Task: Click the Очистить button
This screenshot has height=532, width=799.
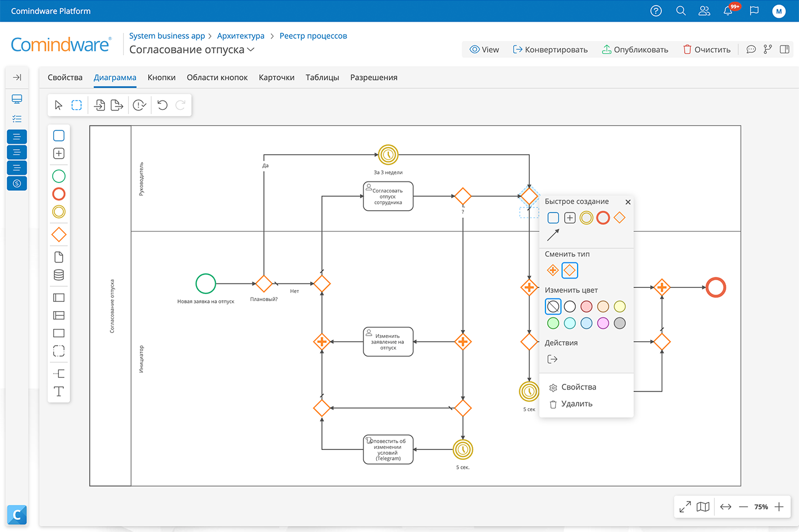Action: pos(707,49)
